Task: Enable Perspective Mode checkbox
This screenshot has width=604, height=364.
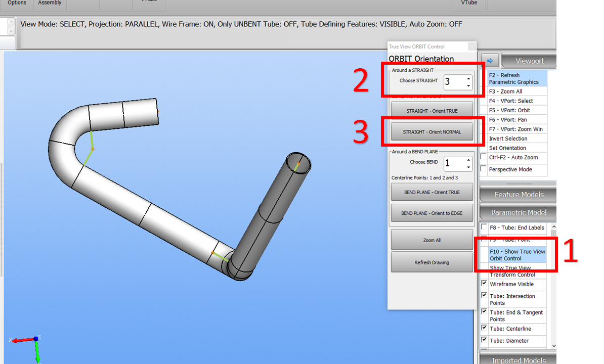Action: 484,169
